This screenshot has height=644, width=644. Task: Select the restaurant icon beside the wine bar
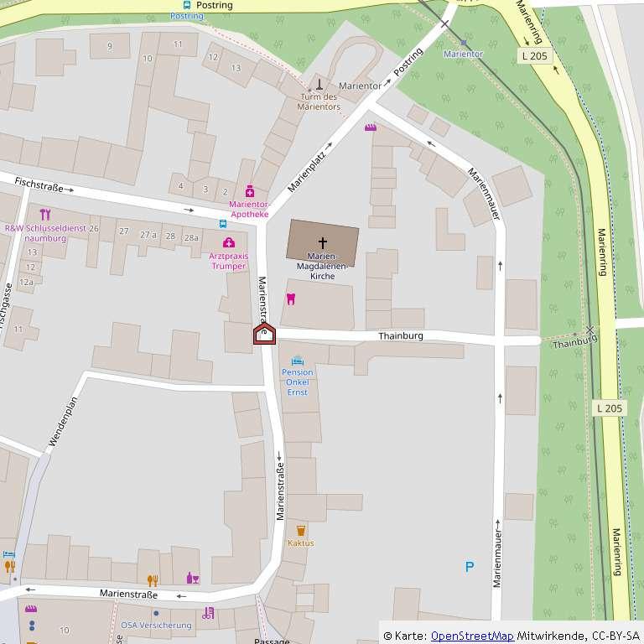pos(153,580)
